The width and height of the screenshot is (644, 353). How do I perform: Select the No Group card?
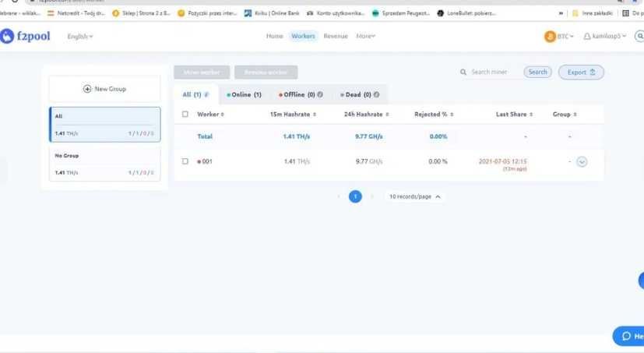point(104,164)
